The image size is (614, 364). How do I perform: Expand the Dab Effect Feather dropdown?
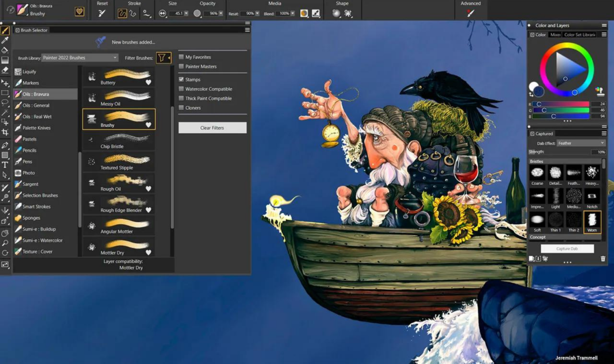point(581,143)
